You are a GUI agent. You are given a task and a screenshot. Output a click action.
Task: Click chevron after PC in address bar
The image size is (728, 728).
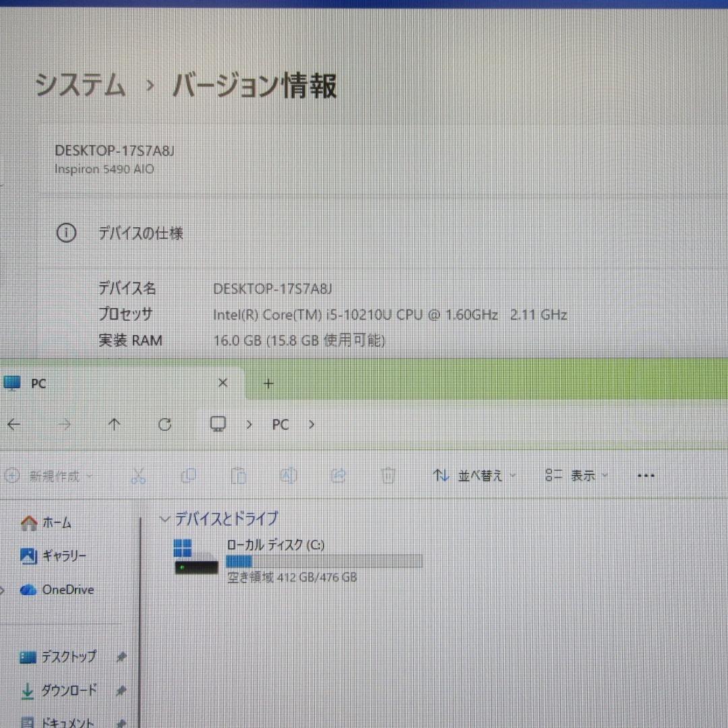coord(311,425)
